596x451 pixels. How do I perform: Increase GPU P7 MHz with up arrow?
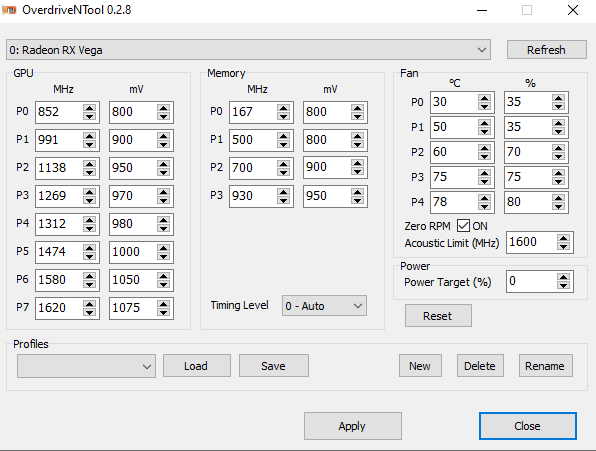click(89, 303)
